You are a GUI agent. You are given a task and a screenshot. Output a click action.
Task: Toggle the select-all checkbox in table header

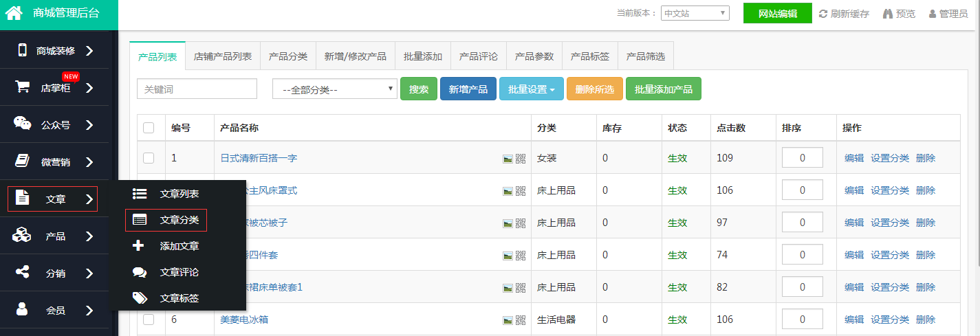(149, 128)
